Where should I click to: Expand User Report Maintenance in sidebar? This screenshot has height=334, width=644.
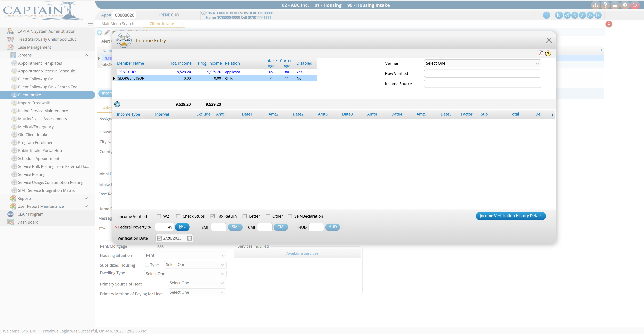pyautogui.click(x=86, y=206)
